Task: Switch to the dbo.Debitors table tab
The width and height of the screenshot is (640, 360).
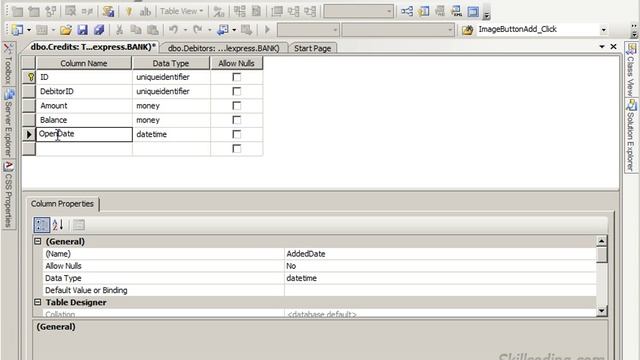Action: pos(224,48)
